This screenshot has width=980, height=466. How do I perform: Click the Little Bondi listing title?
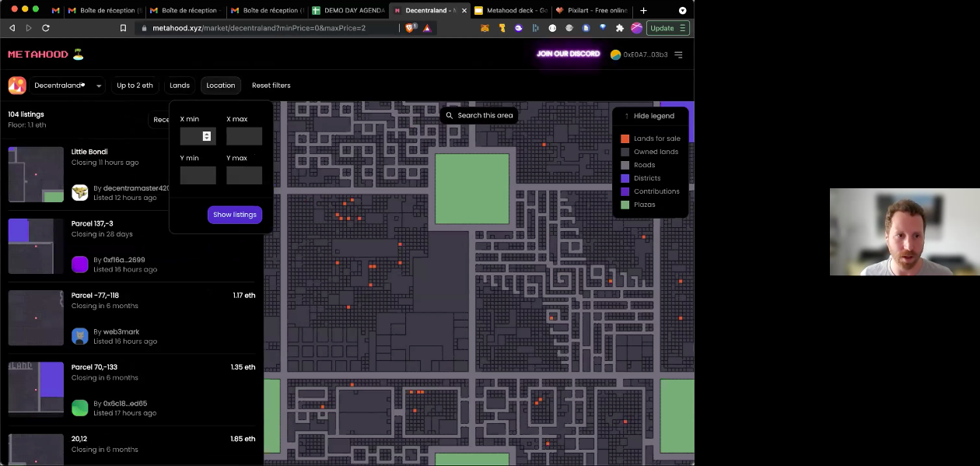pos(89,152)
